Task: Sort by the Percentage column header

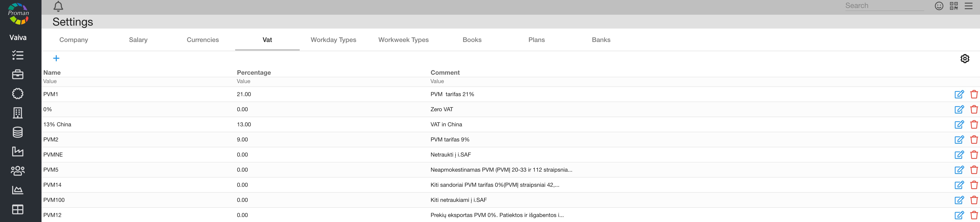Action: point(254,72)
